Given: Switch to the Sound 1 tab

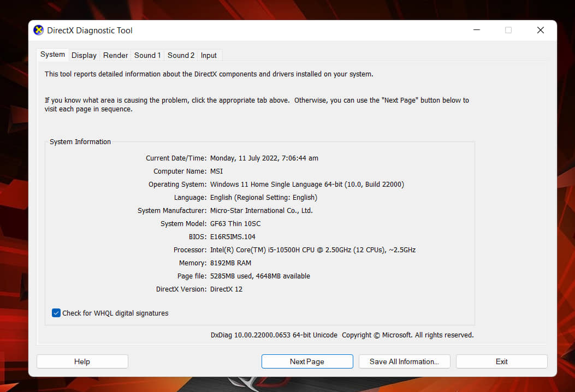Looking at the screenshot, I should [x=147, y=55].
